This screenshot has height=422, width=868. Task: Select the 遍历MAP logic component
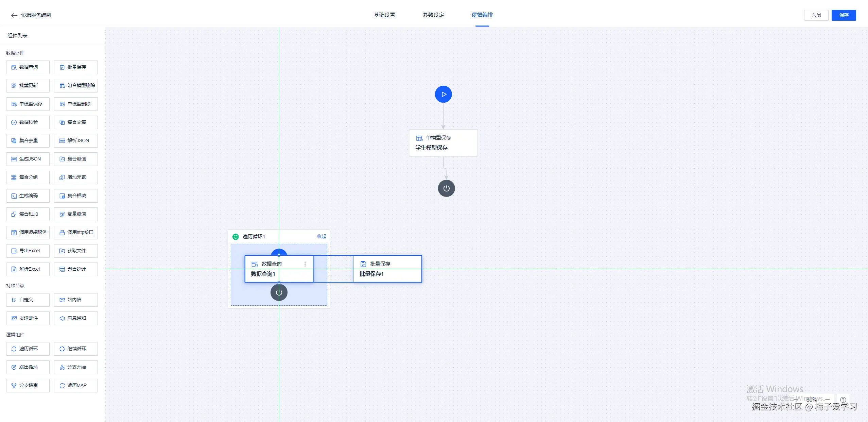coord(76,386)
